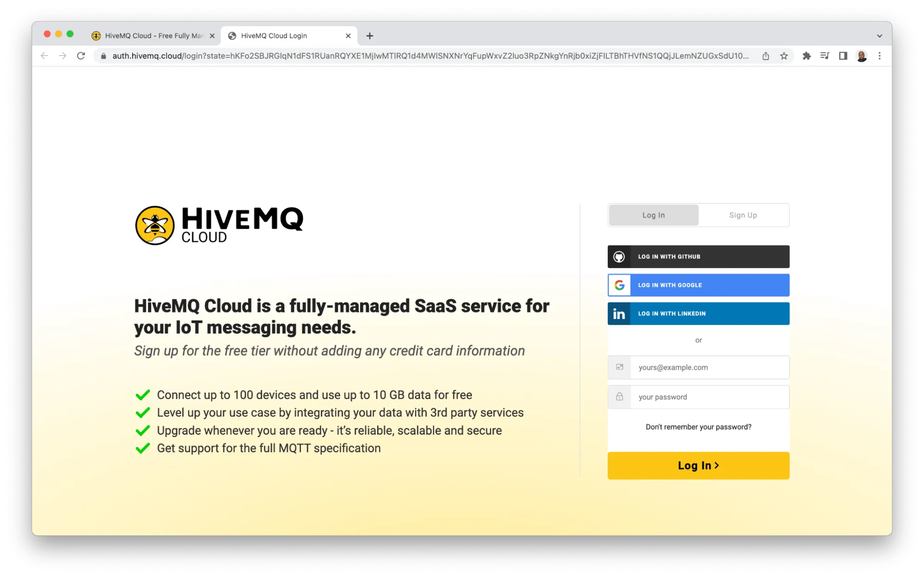This screenshot has width=924, height=578.
Task: Click the HiveMQ bee logo
Action: tap(155, 226)
